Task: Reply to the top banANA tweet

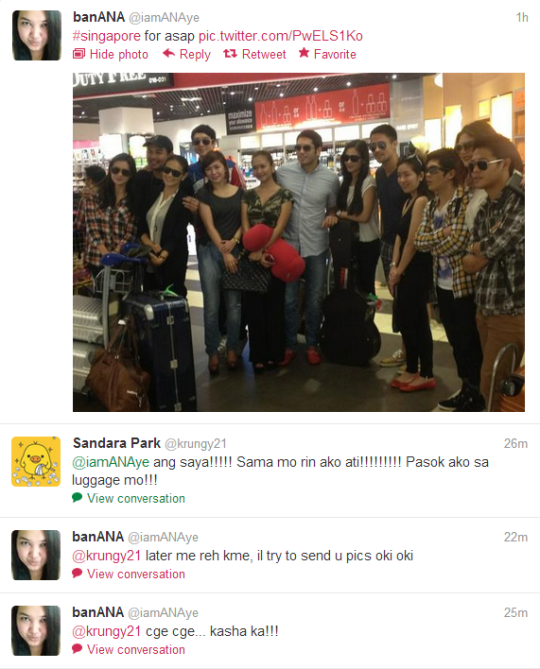Action: click(x=186, y=54)
